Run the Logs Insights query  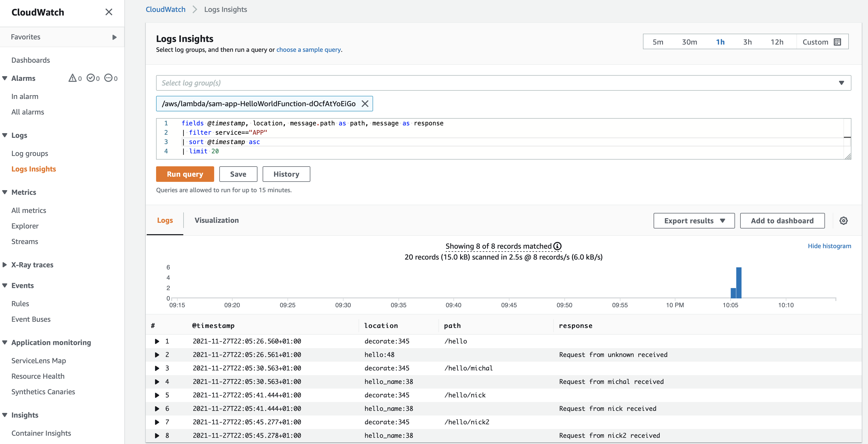click(185, 174)
